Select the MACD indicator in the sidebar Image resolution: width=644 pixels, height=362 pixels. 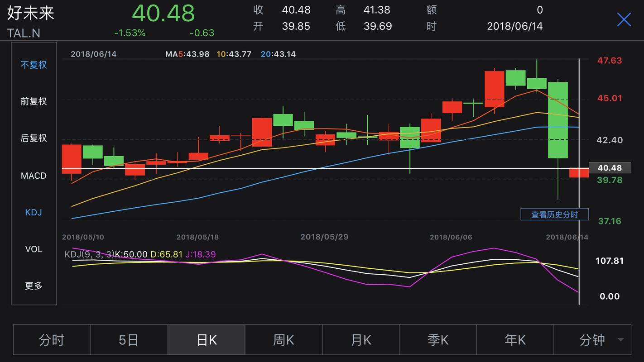tap(33, 176)
